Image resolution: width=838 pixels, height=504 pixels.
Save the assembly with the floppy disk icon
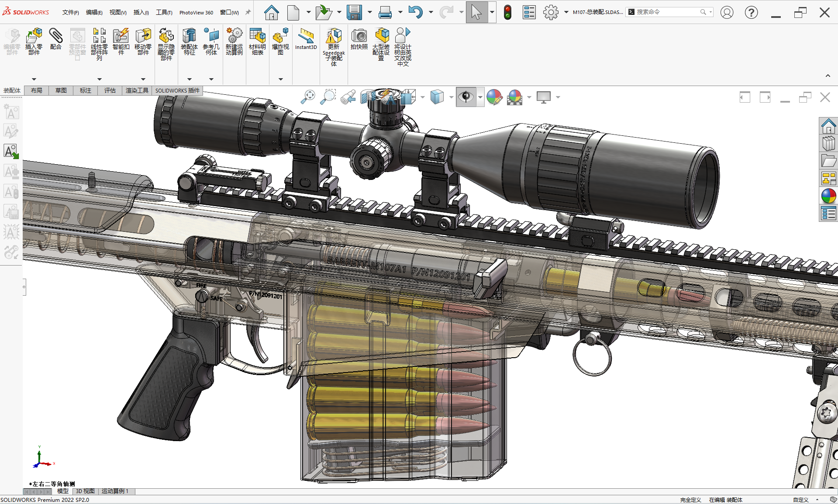click(x=354, y=12)
